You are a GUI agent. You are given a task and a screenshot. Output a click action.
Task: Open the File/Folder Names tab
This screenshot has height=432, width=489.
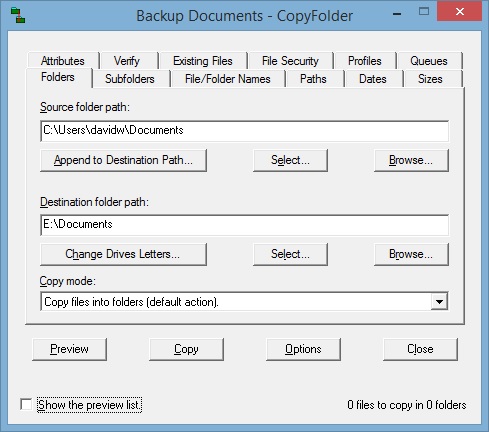tap(228, 79)
